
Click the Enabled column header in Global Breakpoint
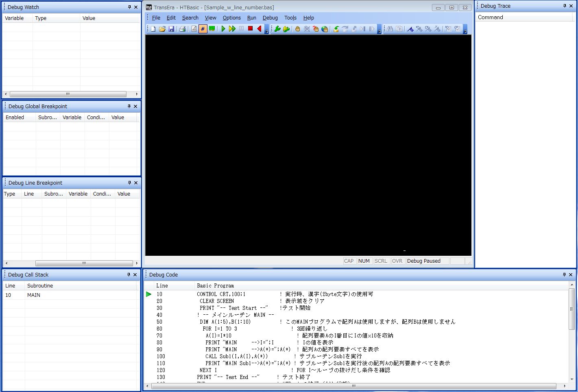click(20, 117)
